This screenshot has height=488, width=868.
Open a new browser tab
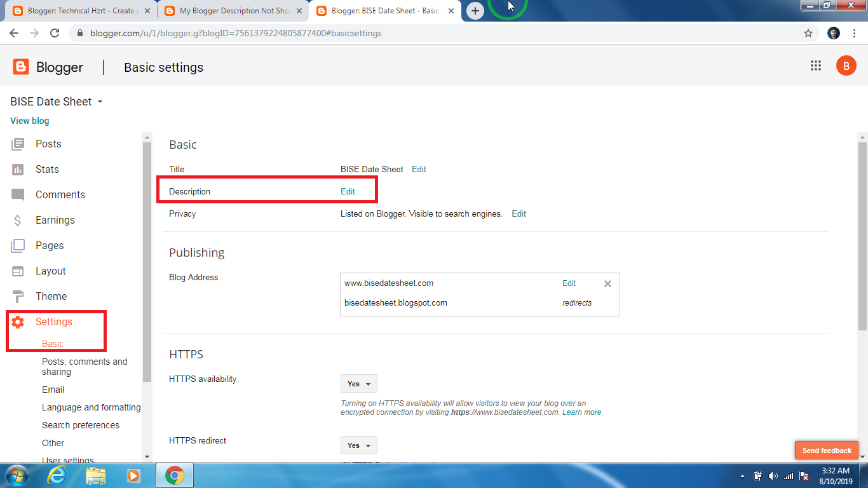pos(475,11)
